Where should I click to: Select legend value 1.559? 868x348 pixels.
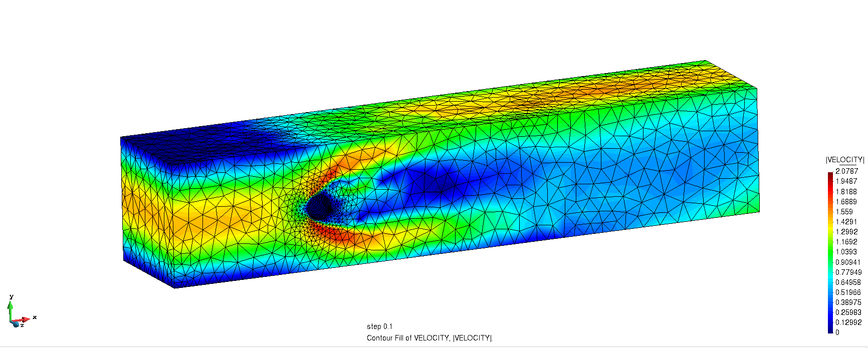tap(844, 212)
